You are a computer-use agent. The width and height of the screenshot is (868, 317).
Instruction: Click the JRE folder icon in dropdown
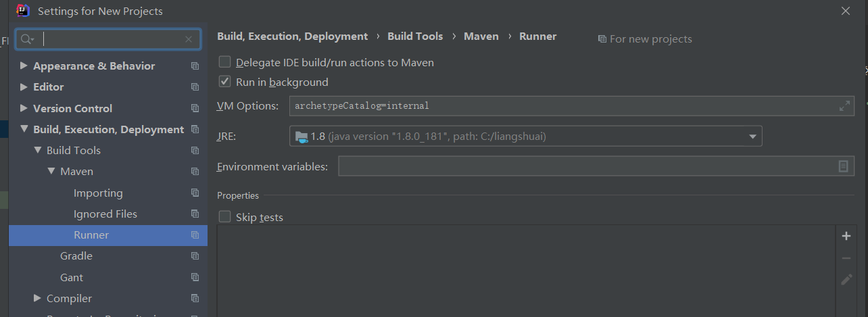[302, 137]
